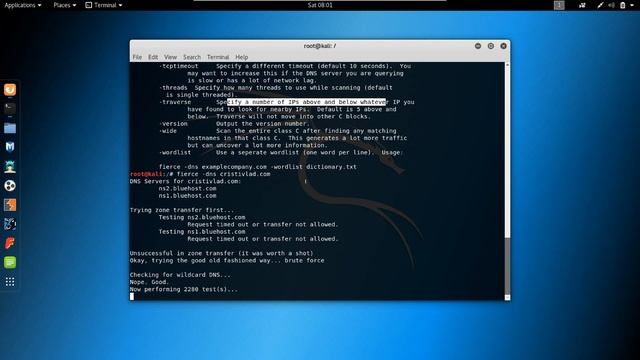This screenshot has width=640, height=360.
Task: Click the '-version' option text
Action: pyautogui.click(x=173, y=124)
